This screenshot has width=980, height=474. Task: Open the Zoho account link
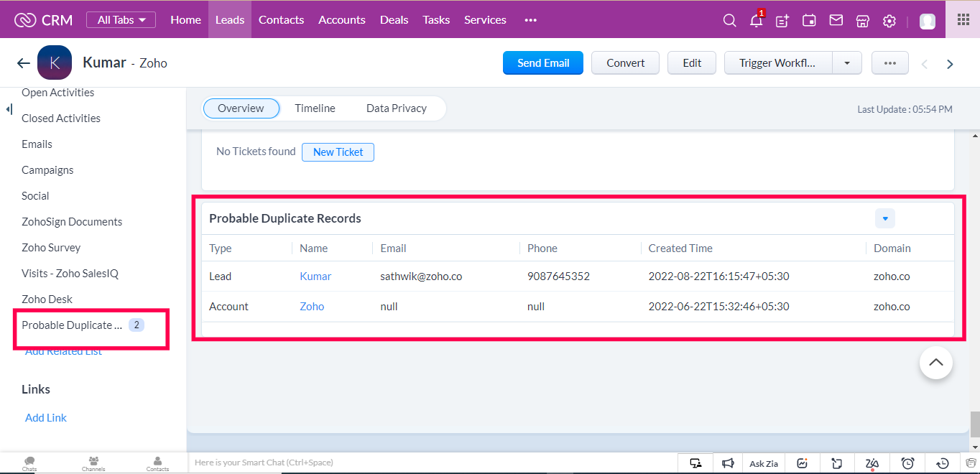(x=312, y=307)
